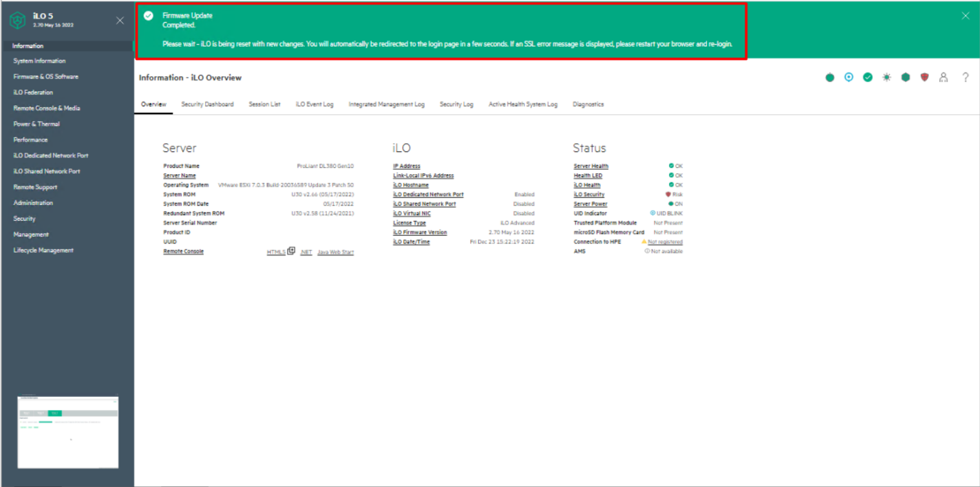Open help with the question mark icon
Viewport: 980px width, 487px height.
click(966, 78)
